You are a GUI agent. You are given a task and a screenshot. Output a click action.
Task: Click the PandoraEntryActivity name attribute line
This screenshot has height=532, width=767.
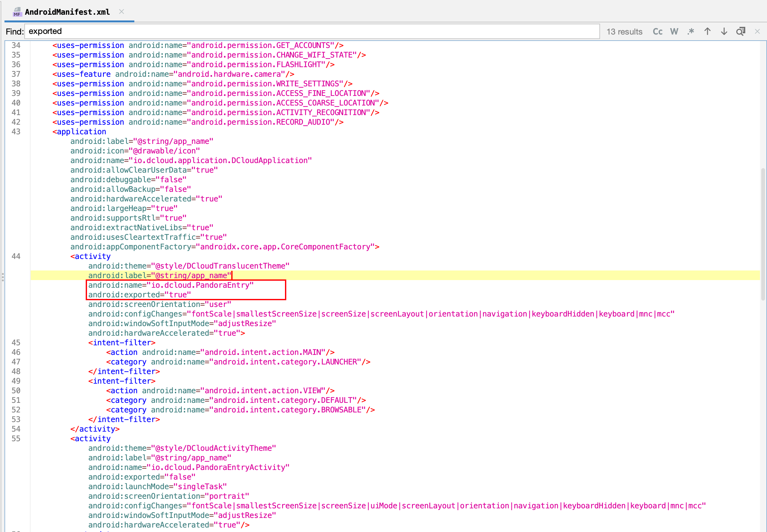[x=189, y=467]
